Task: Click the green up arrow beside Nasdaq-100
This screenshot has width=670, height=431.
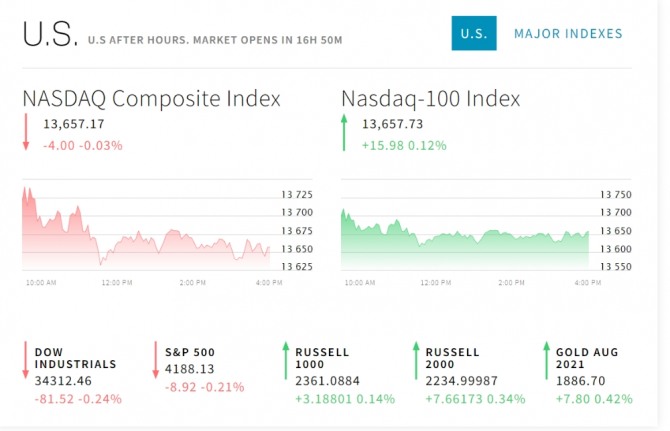Action: pos(344,132)
